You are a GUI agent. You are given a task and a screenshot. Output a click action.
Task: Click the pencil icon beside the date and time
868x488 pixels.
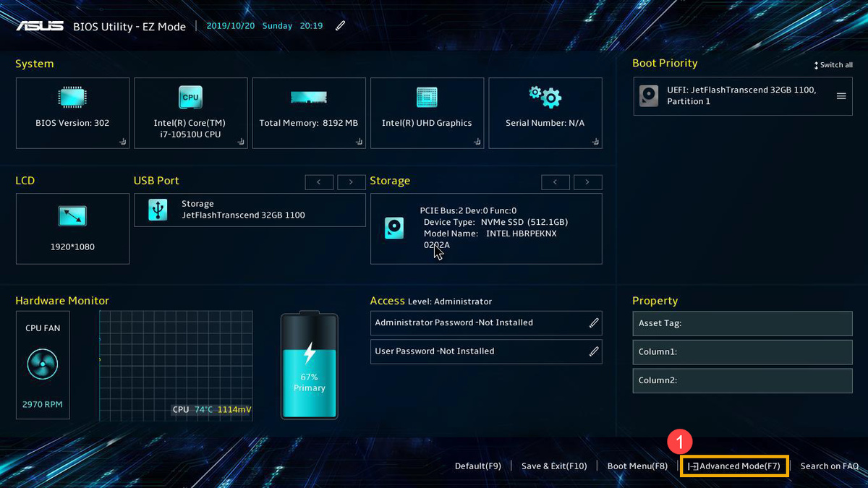[x=340, y=26]
